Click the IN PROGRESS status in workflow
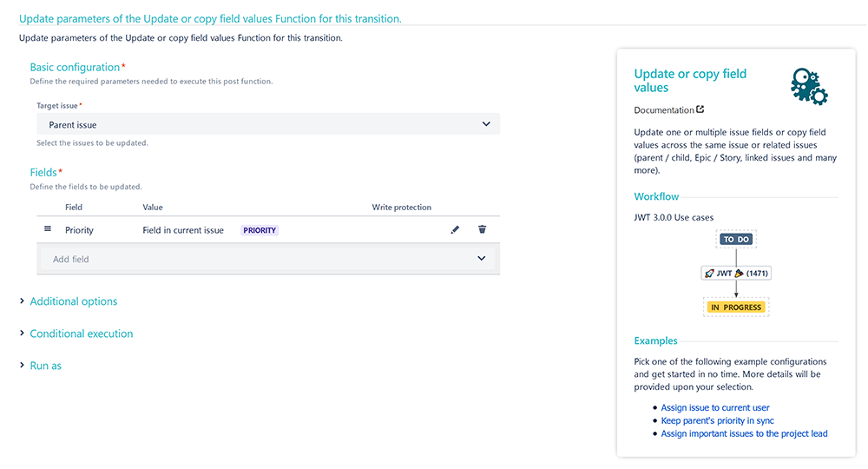The image size is (868, 469). (x=736, y=307)
